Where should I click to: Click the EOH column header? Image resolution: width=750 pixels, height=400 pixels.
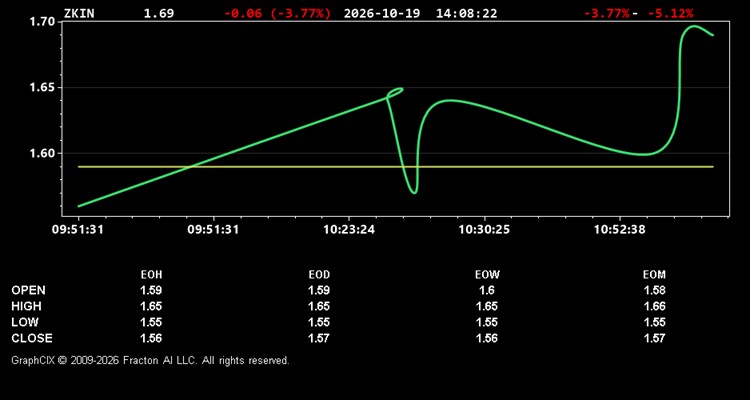pos(151,275)
